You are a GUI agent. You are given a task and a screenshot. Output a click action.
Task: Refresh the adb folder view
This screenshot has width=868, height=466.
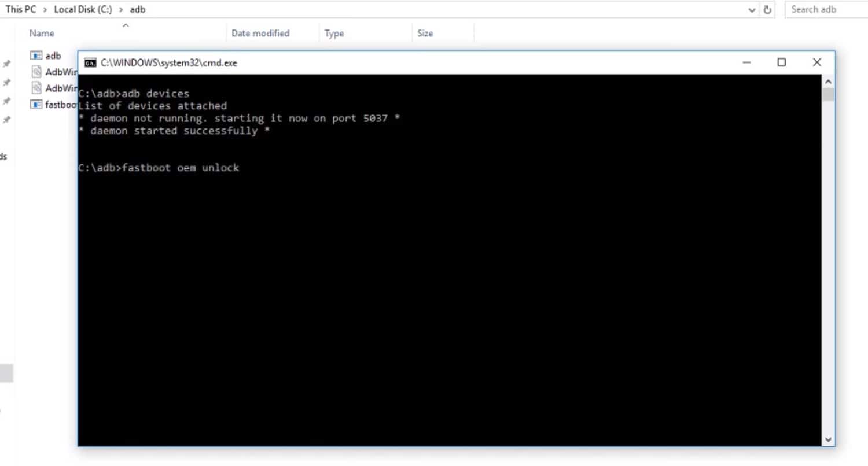pyautogui.click(x=767, y=10)
